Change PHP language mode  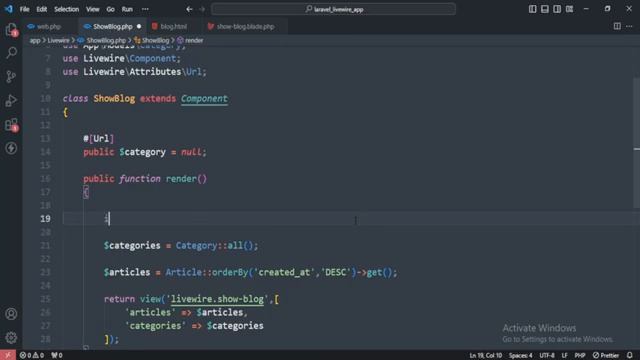pos(580,355)
